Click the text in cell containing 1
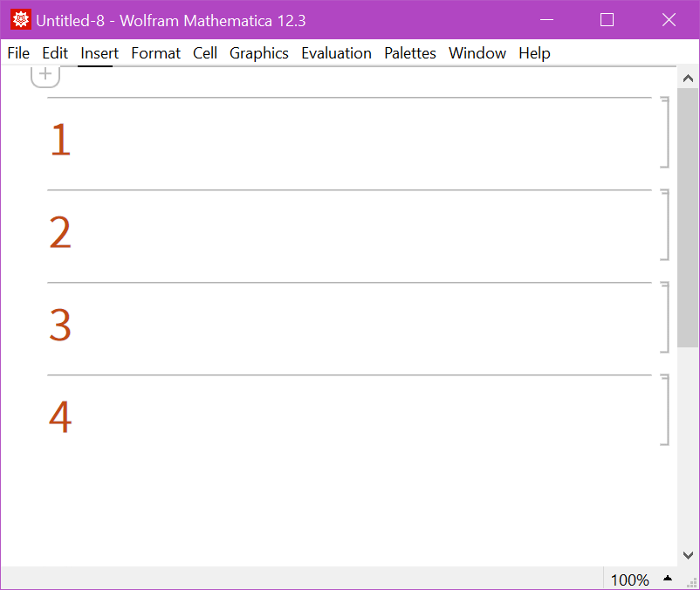The width and height of the screenshot is (700, 590). tap(60, 140)
